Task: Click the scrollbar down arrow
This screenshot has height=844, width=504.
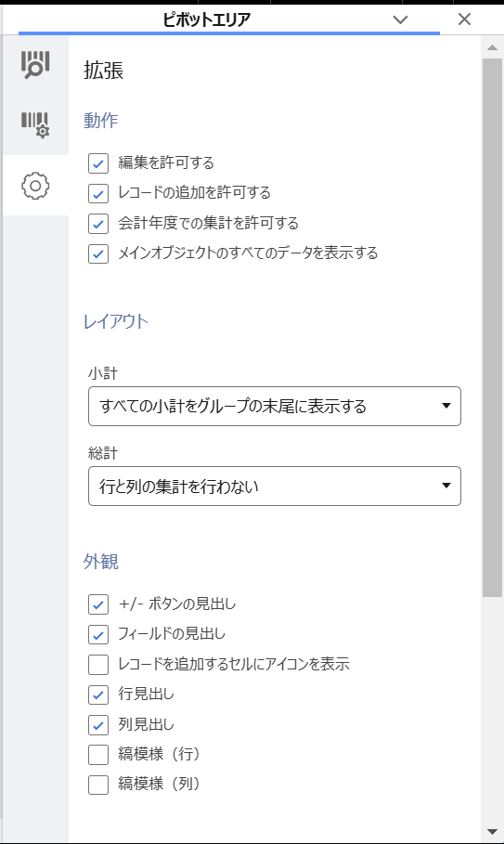Action: pos(492,832)
